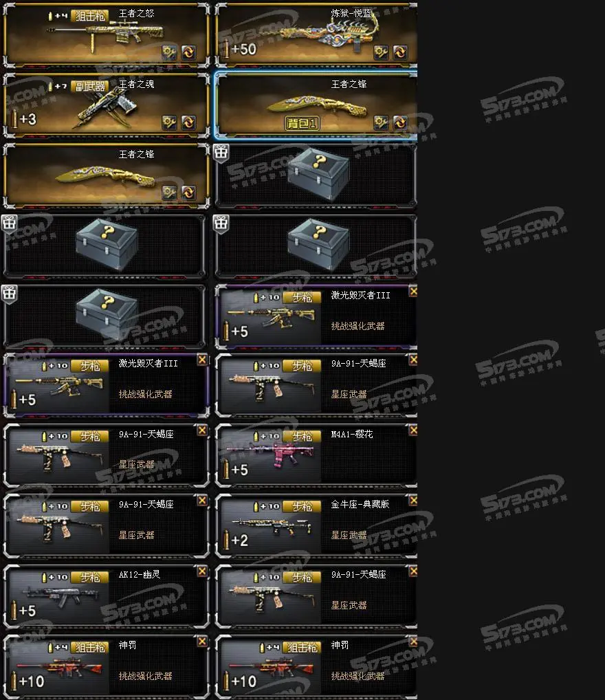Open gear settings on 炼狱-悦蓝 card
Viewport: 605px width, 700px height.
pos(381,52)
